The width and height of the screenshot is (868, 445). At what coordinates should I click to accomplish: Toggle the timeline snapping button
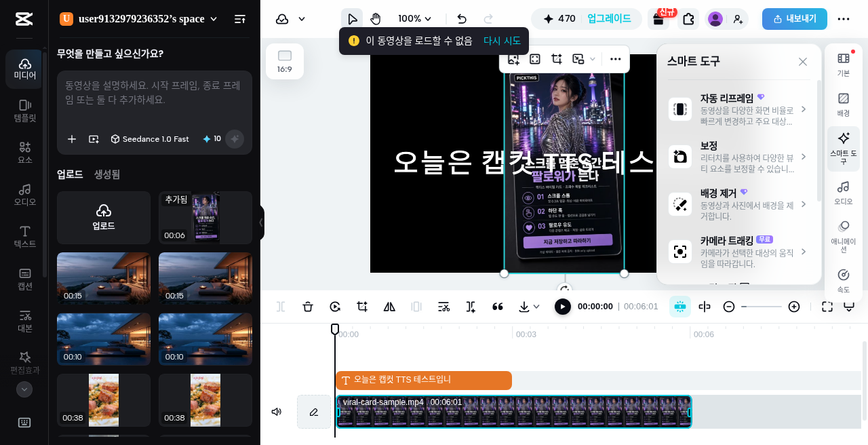coord(679,307)
